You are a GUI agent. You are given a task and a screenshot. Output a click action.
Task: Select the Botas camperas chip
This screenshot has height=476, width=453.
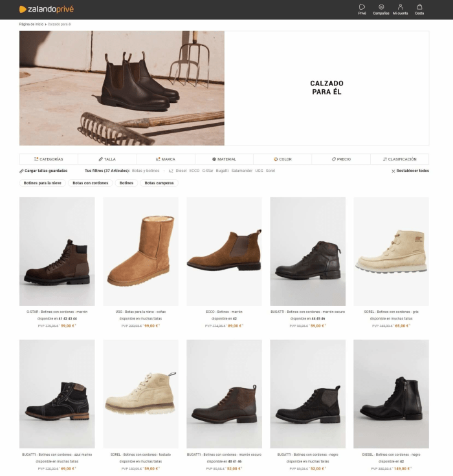(x=159, y=183)
